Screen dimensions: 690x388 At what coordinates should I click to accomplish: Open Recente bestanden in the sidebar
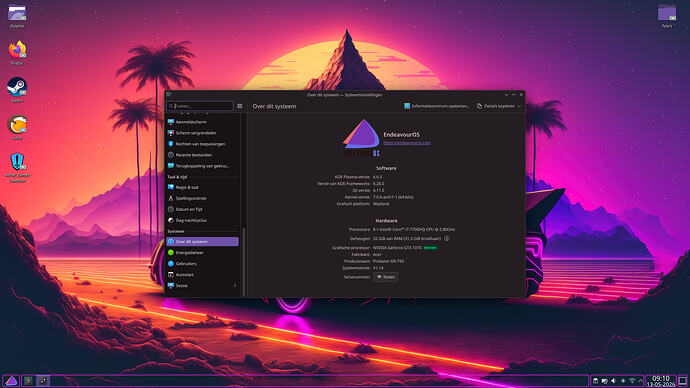click(x=202, y=155)
